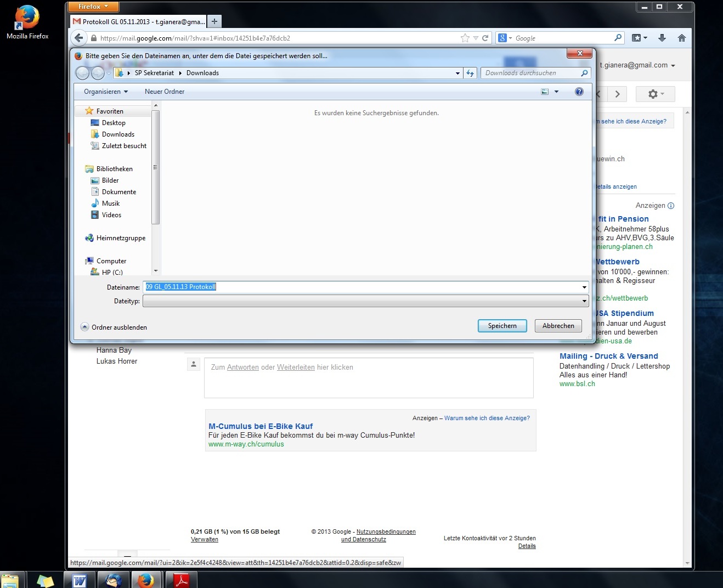The height and width of the screenshot is (588, 723).
Task: Go to the Firefox home page
Action: (682, 38)
